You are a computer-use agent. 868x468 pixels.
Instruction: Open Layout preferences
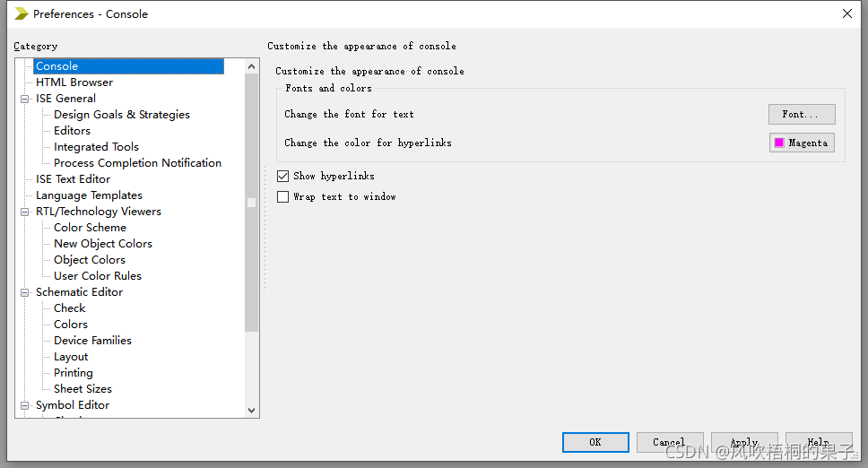(71, 357)
